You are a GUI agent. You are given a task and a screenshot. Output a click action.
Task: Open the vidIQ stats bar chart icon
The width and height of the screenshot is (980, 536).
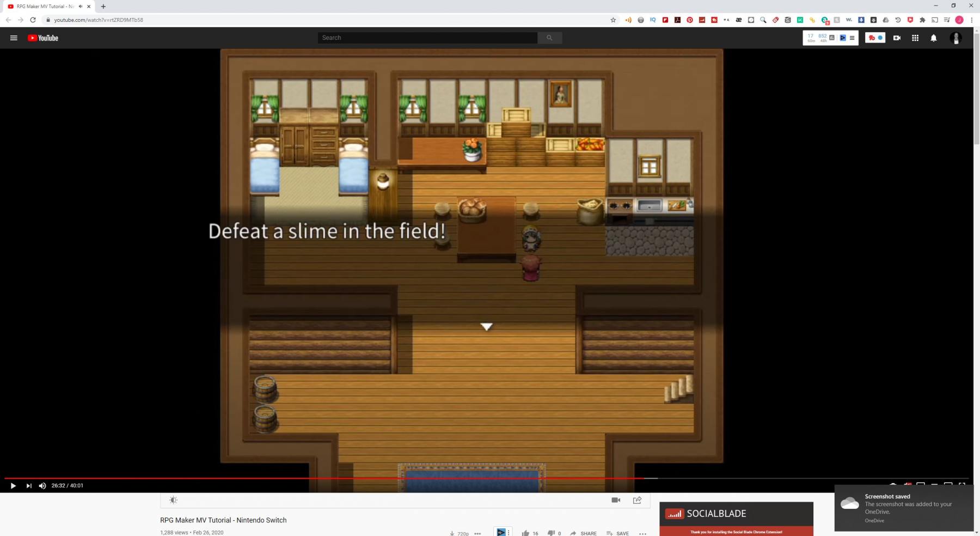[x=832, y=38]
